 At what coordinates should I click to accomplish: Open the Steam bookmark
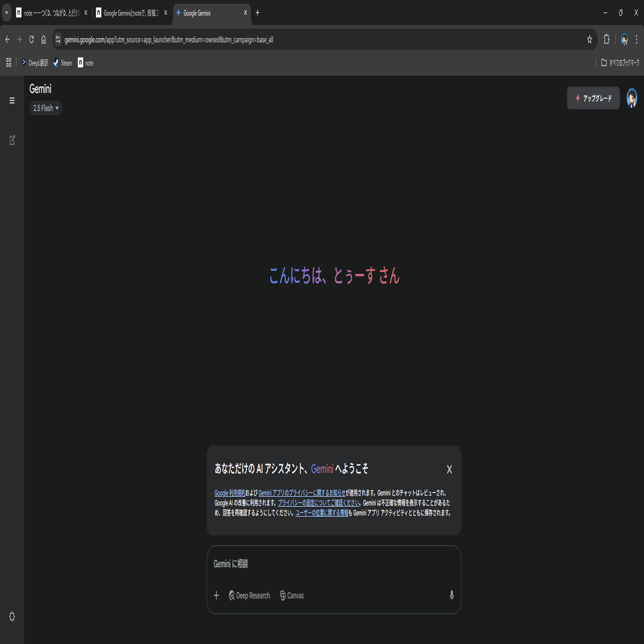[63, 63]
